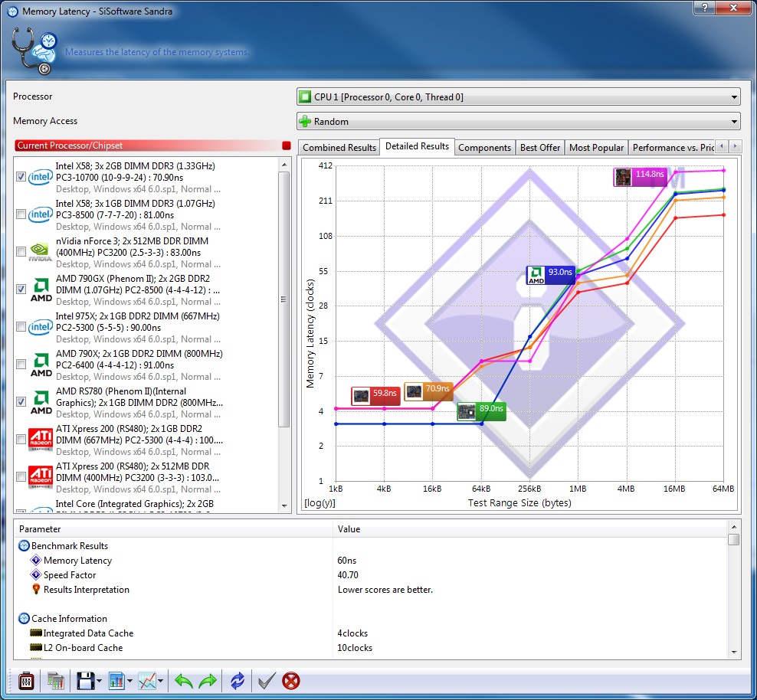
Task: Open the Best Offer tab
Action: coord(540,148)
